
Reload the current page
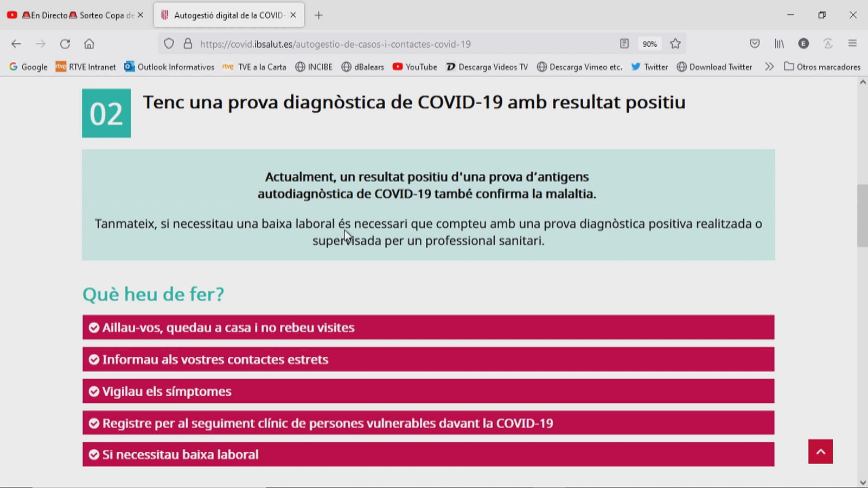click(x=65, y=44)
